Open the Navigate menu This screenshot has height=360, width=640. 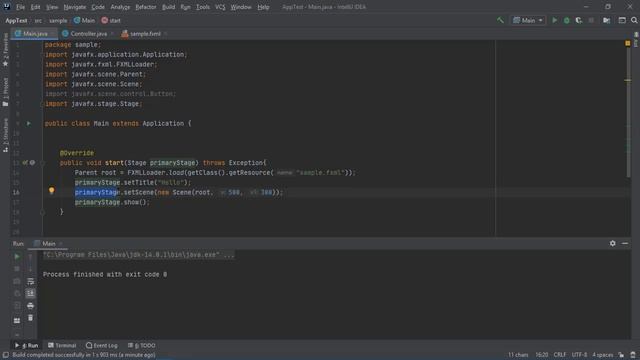[75, 7]
